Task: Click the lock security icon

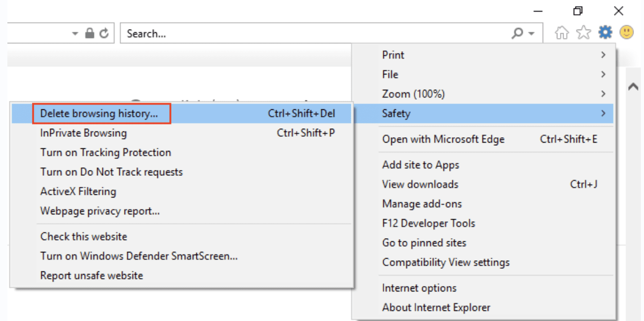Action: [90, 33]
